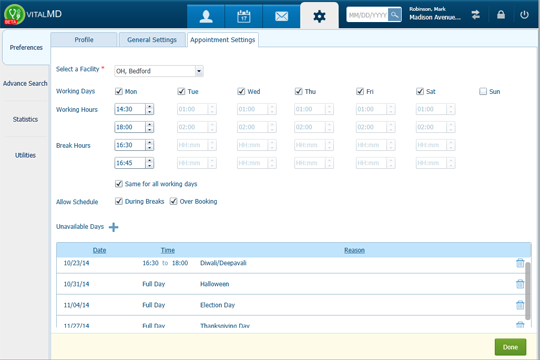Uncheck the Tue working day
The height and width of the screenshot is (360, 540).
click(181, 91)
